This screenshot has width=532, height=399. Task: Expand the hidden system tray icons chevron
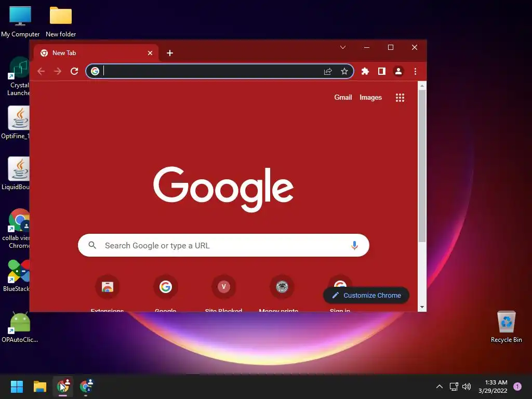point(440,387)
